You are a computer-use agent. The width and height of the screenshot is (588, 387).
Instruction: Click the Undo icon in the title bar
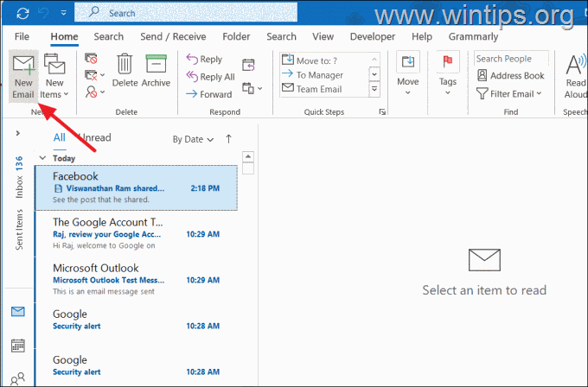(44, 13)
